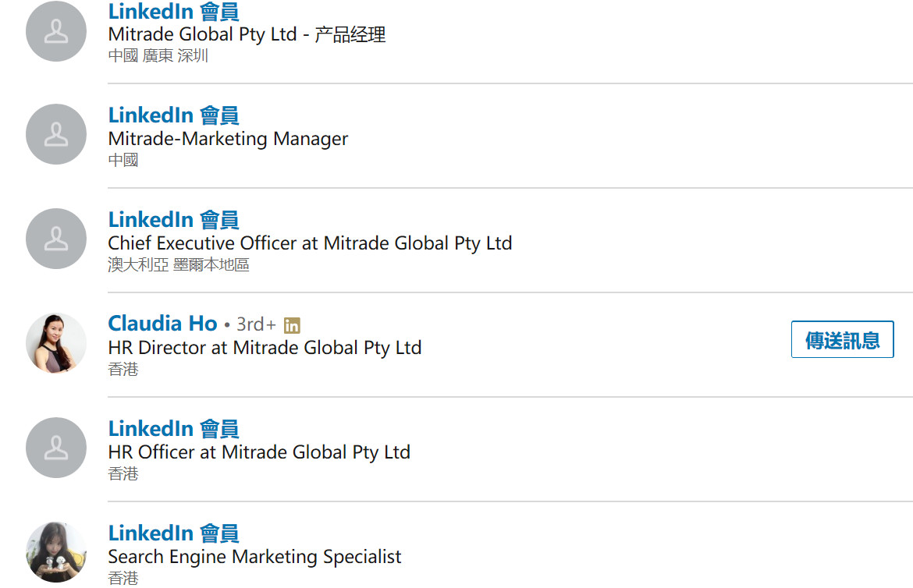Click the 'HR Director at Mitrade Global' headline
913x588 pixels.
[265, 348]
